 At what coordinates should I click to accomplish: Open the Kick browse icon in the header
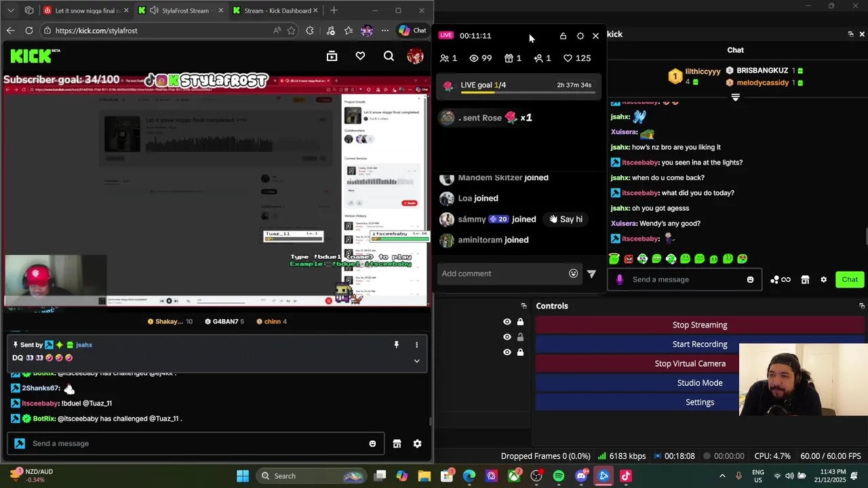click(x=332, y=56)
